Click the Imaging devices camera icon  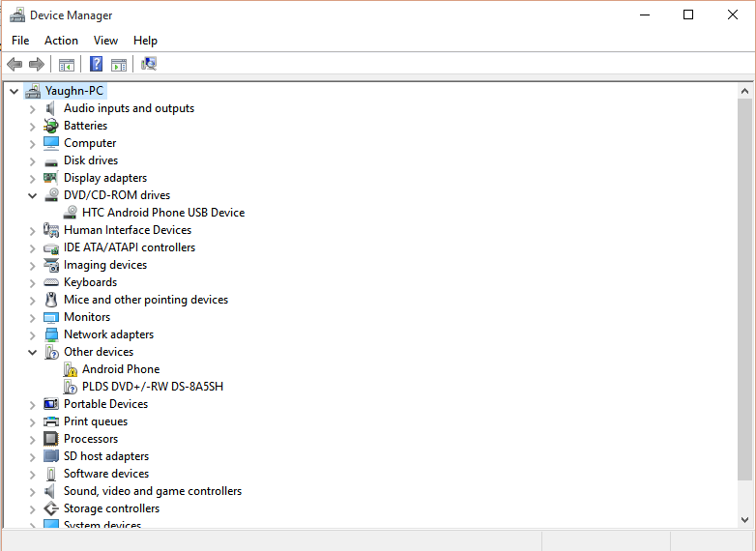pyautogui.click(x=51, y=265)
